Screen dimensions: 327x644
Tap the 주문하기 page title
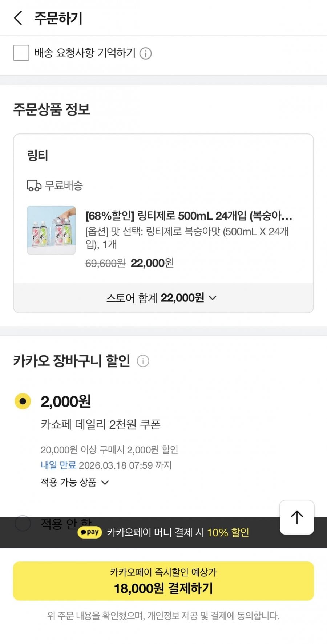click(x=58, y=18)
